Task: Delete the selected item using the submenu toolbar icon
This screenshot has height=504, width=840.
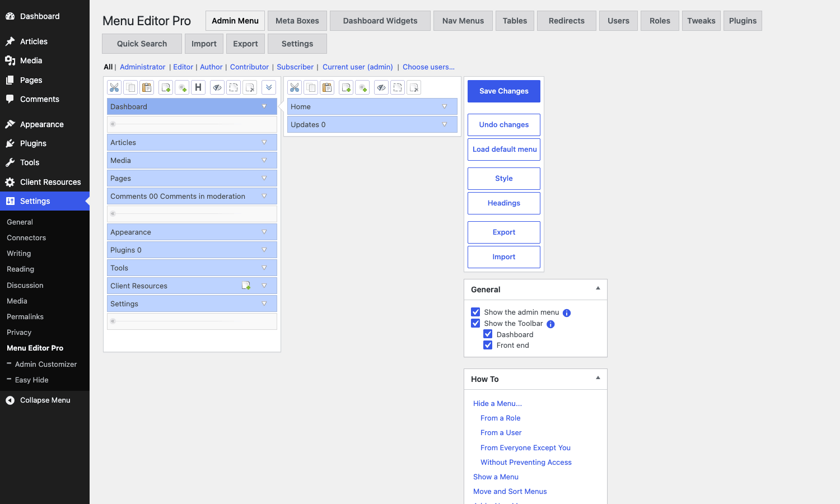Action: pos(414,87)
